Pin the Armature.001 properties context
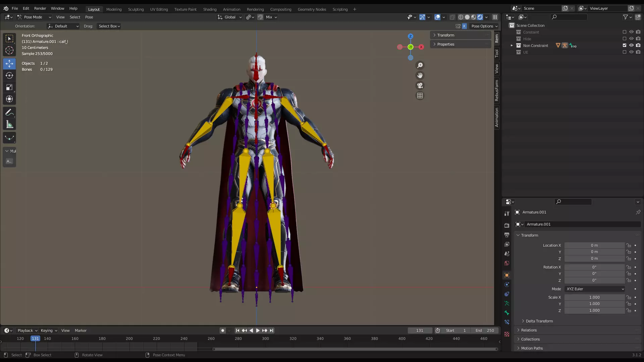 click(x=638, y=212)
